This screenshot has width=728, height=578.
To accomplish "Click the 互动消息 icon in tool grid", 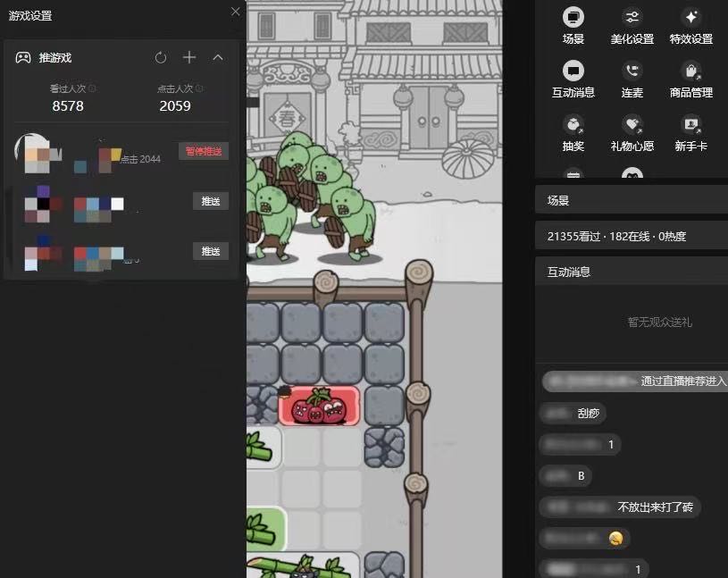I will pyautogui.click(x=573, y=71).
